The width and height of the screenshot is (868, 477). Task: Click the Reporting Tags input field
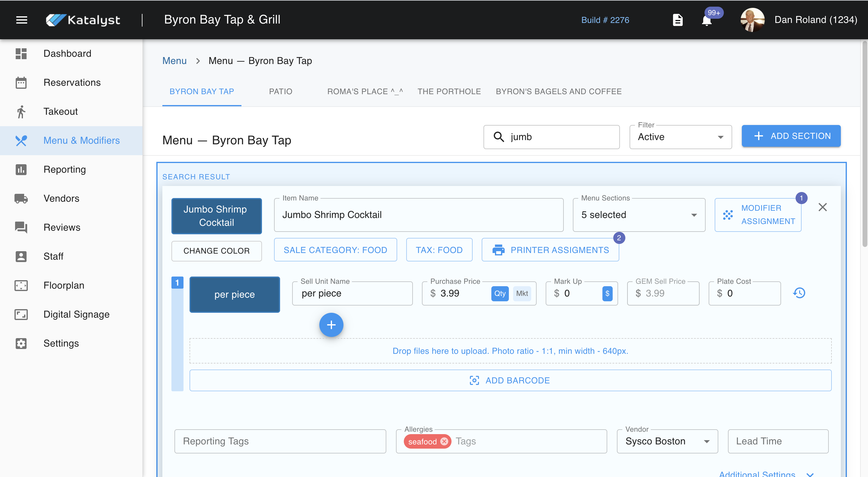tap(280, 441)
